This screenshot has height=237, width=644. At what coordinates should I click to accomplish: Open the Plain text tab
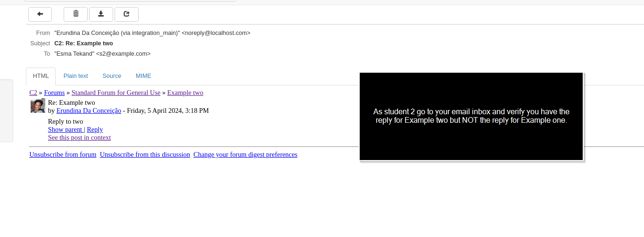(x=76, y=76)
